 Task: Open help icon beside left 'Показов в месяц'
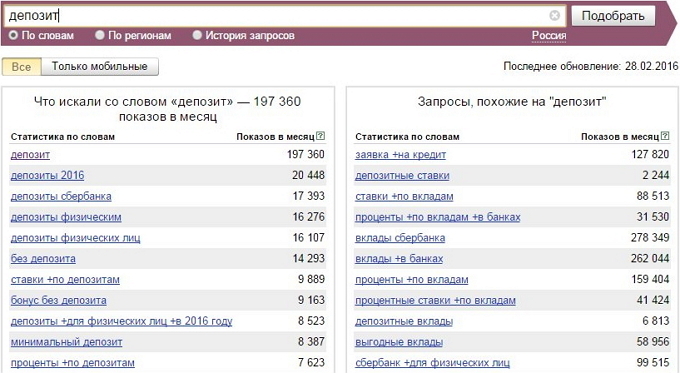(x=320, y=136)
